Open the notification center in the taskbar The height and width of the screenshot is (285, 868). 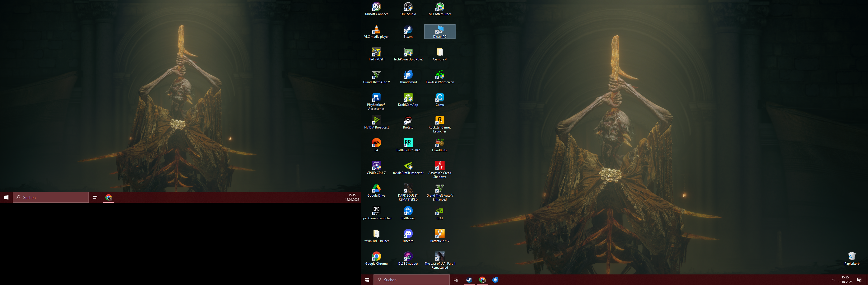pos(859,280)
